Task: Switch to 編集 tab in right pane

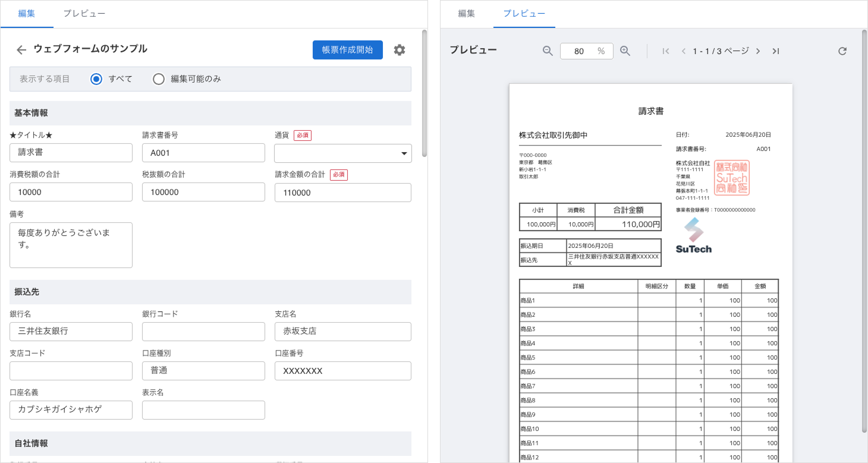Action: [x=466, y=14]
